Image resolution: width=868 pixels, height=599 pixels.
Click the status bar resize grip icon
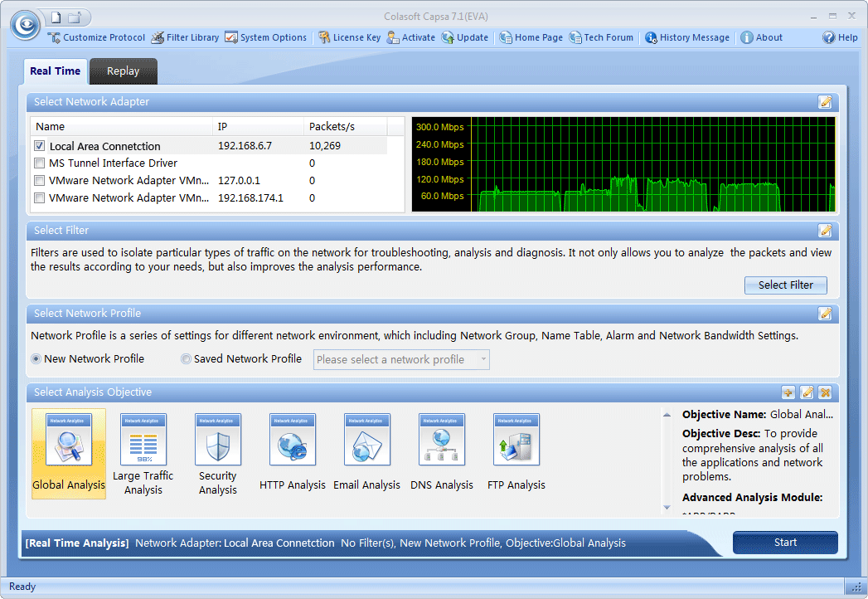coord(857,587)
